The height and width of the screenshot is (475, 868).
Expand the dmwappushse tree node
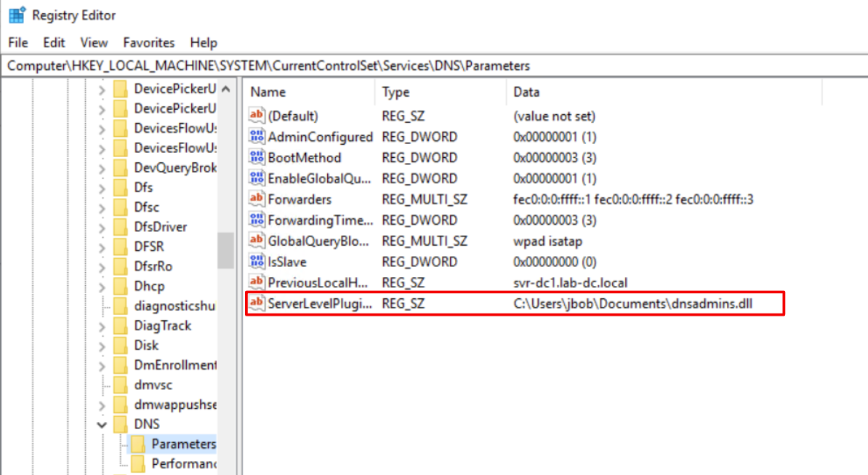coord(102,405)
